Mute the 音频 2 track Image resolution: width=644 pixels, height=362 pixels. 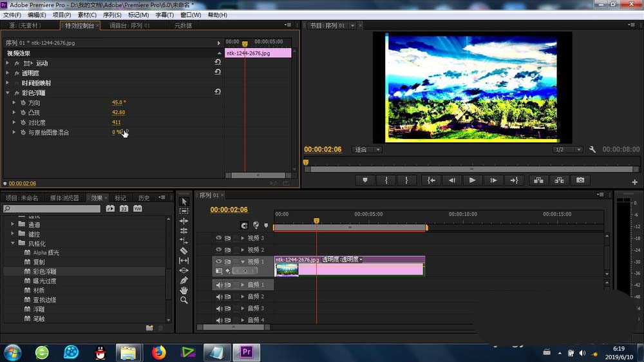[219, 297]
